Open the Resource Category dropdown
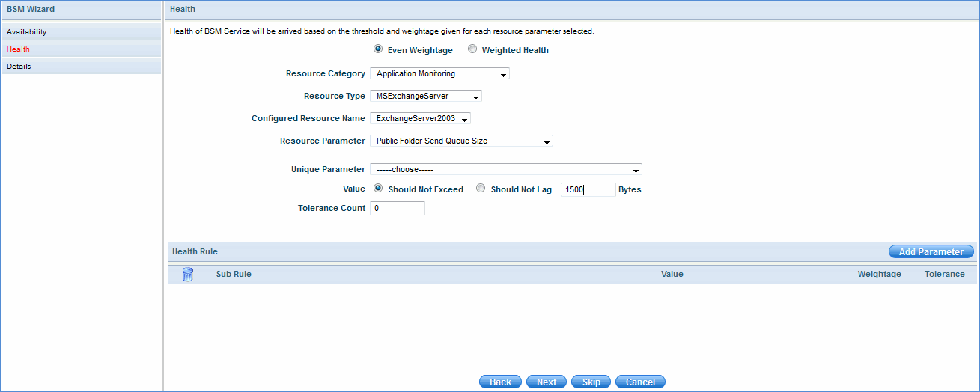The height and width of the screenshot is (392, 980). (439, 74)
